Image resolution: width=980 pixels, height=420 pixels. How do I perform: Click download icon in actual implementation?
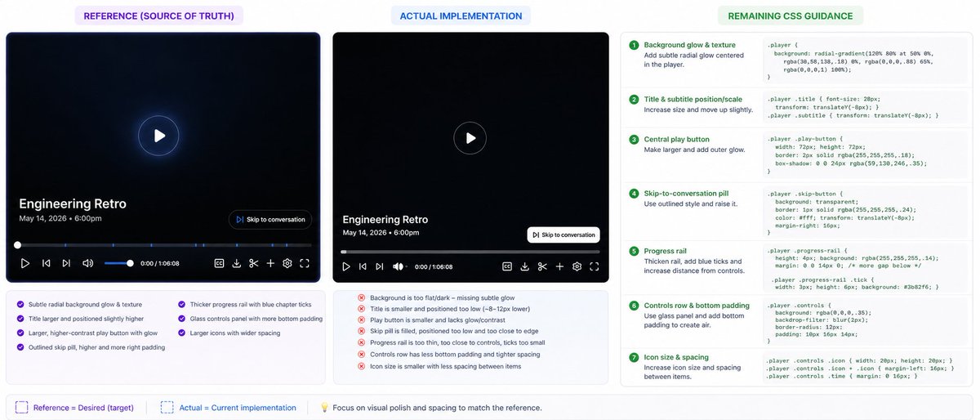click(525, 266)
